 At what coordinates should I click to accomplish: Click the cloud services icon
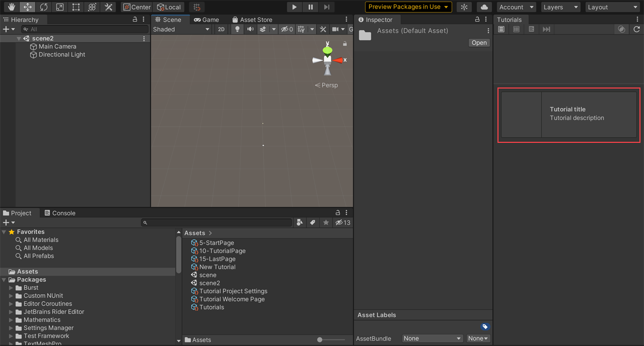pyautogui.click(x=484, y=7)
